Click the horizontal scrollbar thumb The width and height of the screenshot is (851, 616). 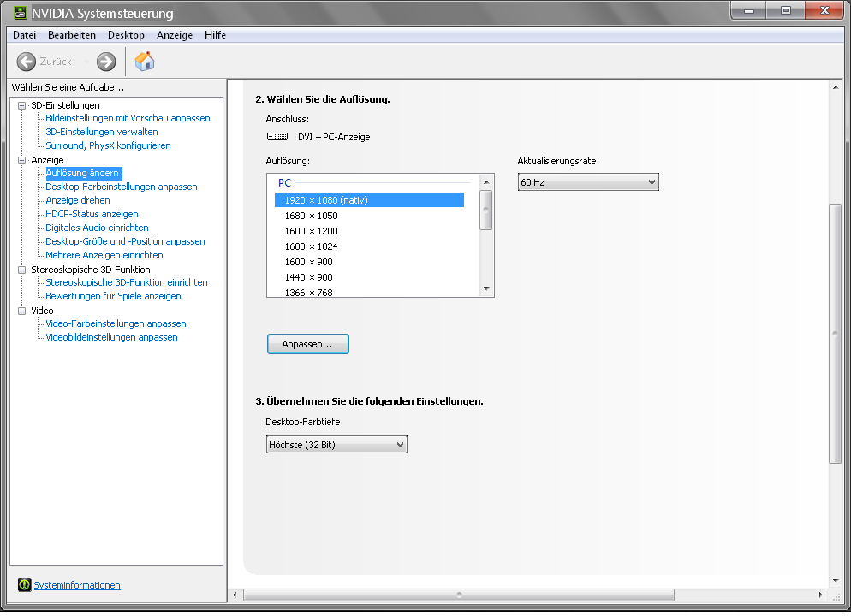click(459, 595)
